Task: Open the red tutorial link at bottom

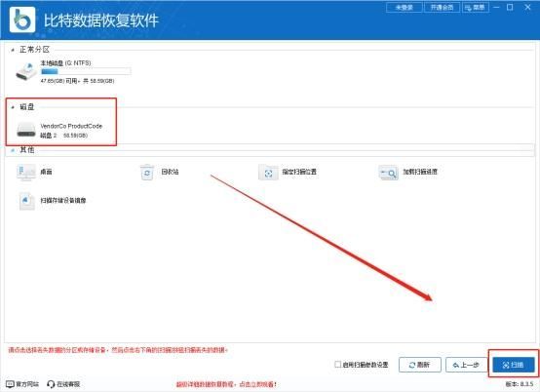Action: [x=226, y=384]
